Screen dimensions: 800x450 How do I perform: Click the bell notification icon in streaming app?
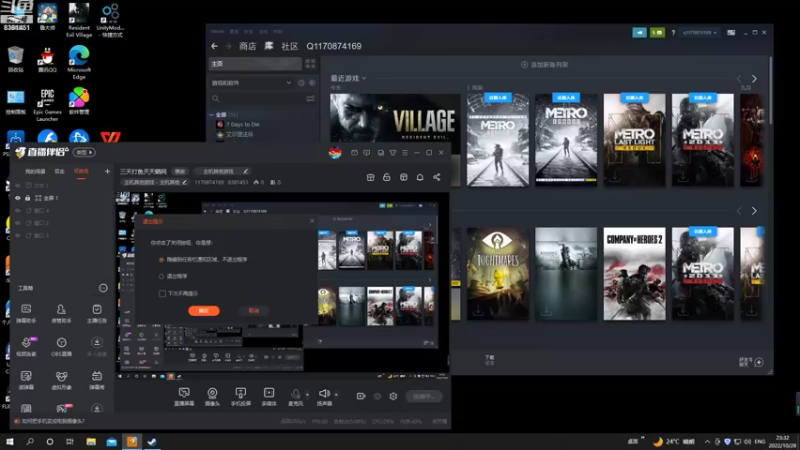point(420,177)
